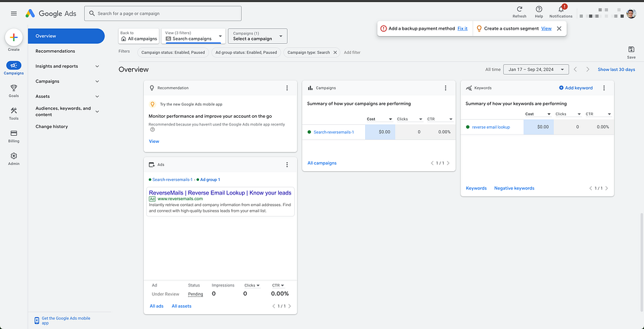Click Add filter field
The height and width of the screenshot is (329, 644).
pyautogui.click(x=352, y=52)
